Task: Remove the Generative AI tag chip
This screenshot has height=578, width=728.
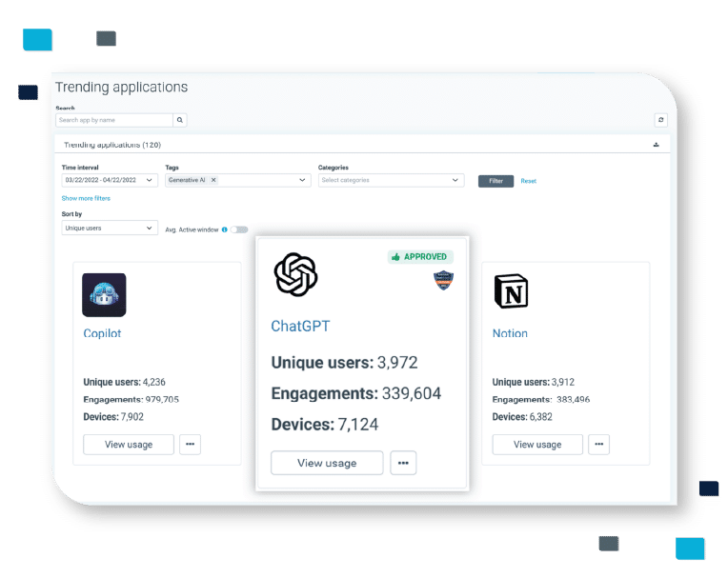Action: (213, 180)
